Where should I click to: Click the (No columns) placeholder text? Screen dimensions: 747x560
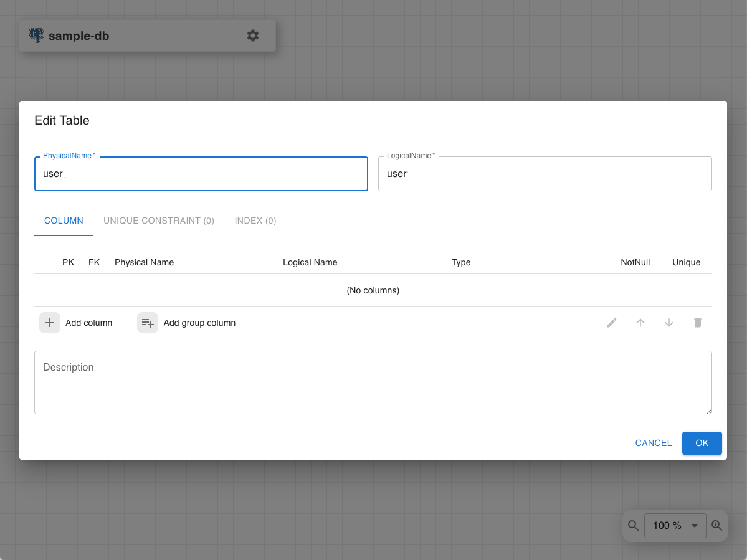pos(373,290)
